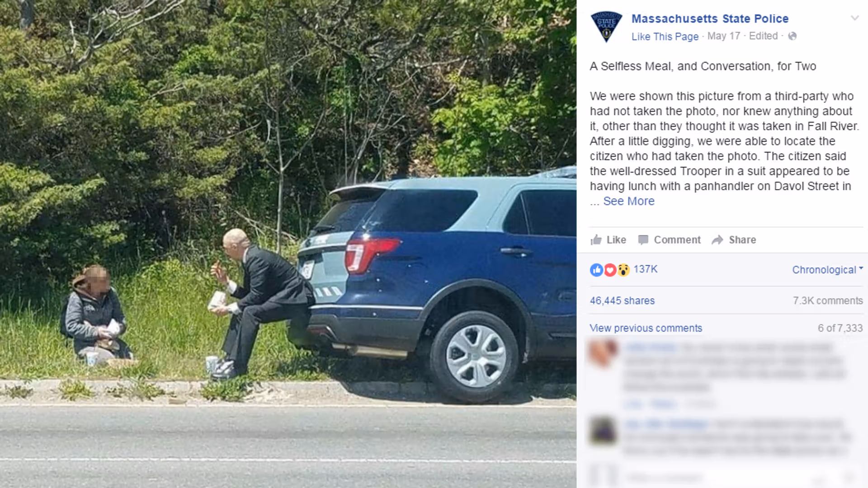Image resolution: width=868 pixels, height=488 pixels.
Task: Expand the post text with See More
Action: (629, 201)
